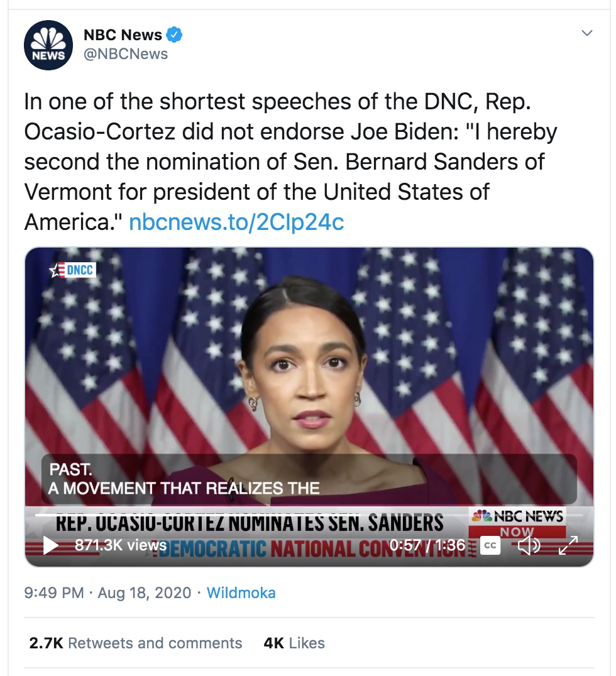The width and height of the screenshot is (616, 676).
Task: Click the blue verified badge
Action: click(x=174, y=35)
